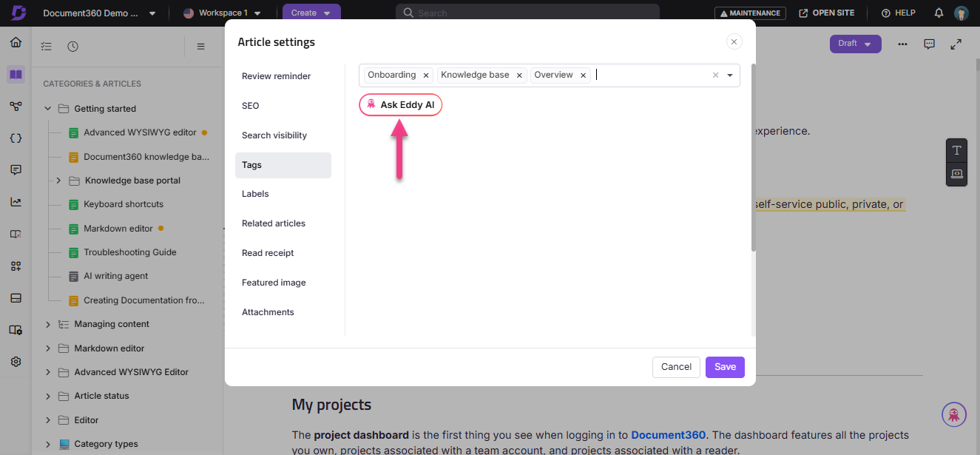Click the Feedback manager comment icon
The width and height of the screenshot is (980, 455).
point(16,169)
